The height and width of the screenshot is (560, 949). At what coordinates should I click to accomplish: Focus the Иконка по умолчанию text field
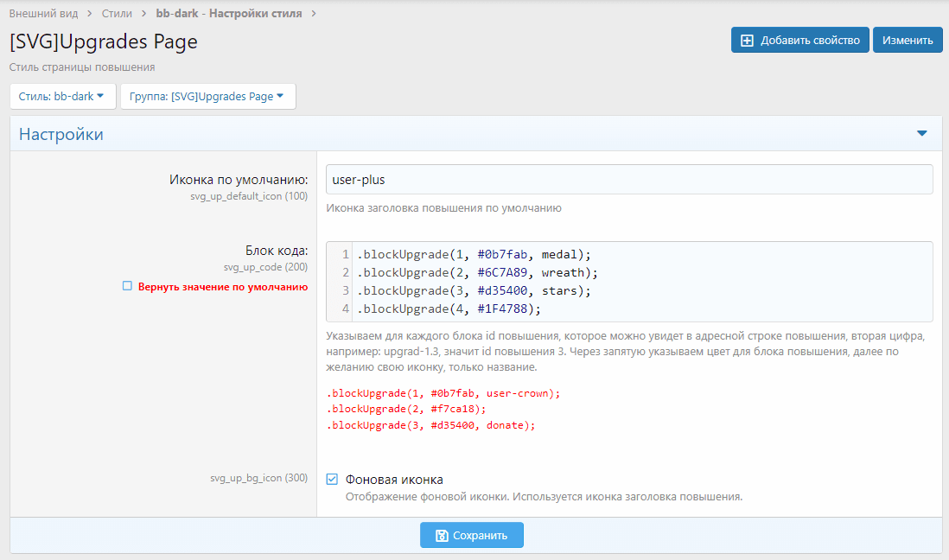point(629,180)
